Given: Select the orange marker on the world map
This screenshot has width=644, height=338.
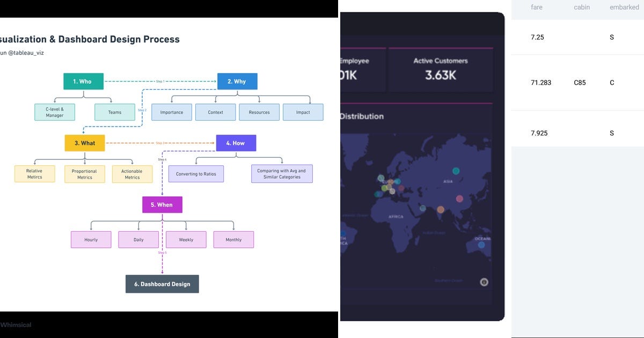Looking at the screenshot, I should [x=440, y=209].
